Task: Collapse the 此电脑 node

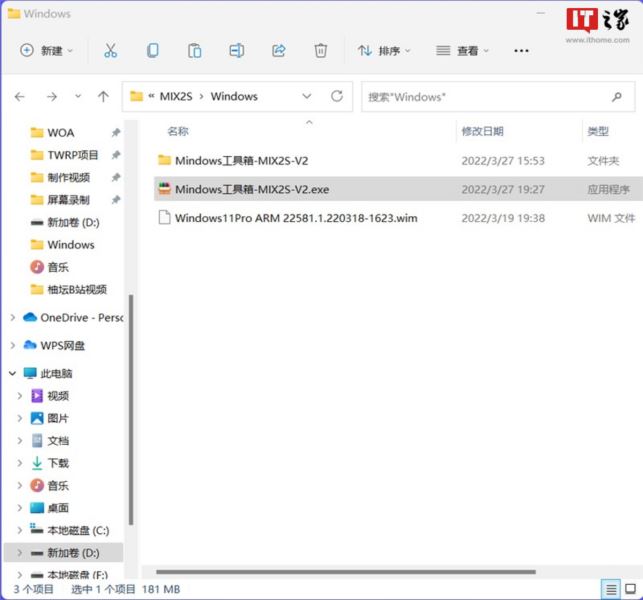Action: pos(13,373)
